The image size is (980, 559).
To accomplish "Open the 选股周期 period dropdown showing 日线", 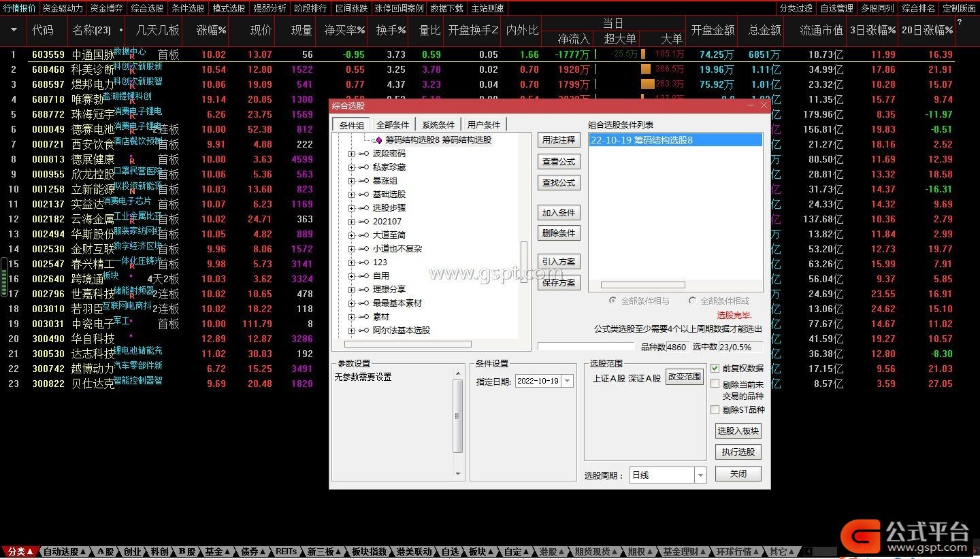I will [700, 475].
